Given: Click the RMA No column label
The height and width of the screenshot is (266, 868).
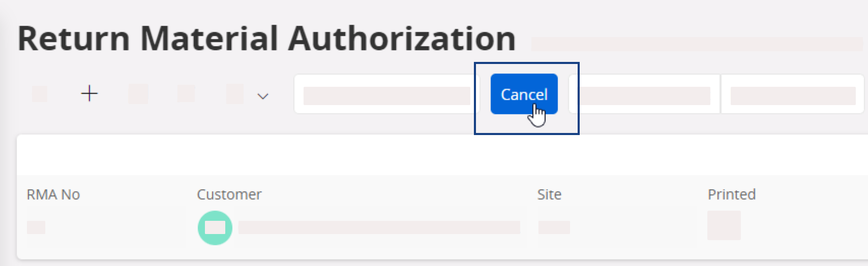Looking at the screenshot, I should 53,194.
